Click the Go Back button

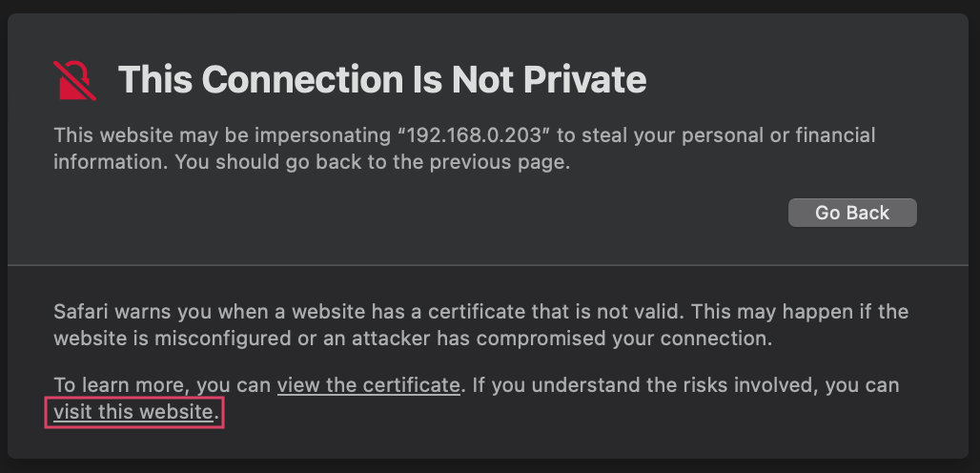pos(852,213)
